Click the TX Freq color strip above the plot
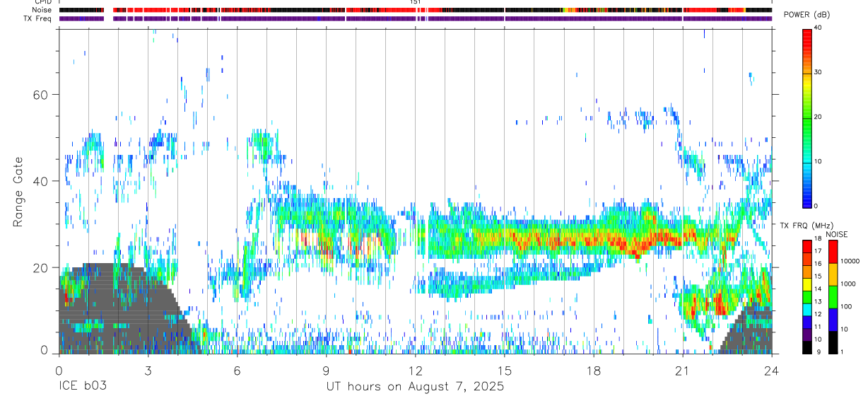The width and height of the screenshot is (868, 401). pyautogui.click(x=415, y=18)
